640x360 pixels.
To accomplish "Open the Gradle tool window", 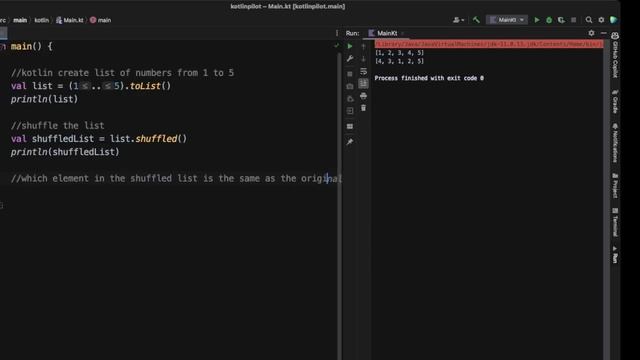I will 615,101.
